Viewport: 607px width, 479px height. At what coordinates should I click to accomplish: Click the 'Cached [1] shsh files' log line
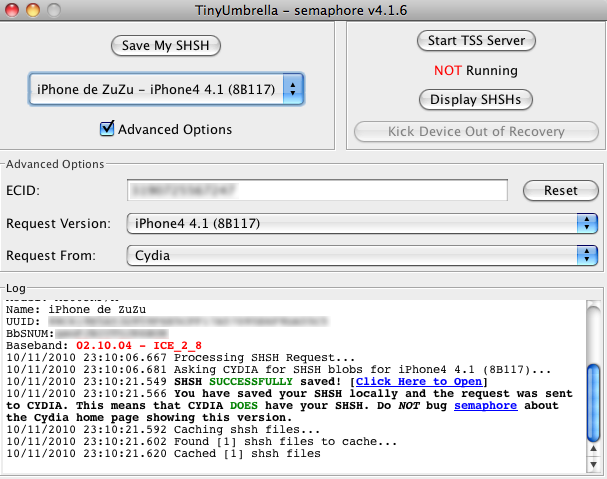coord(163,453)
